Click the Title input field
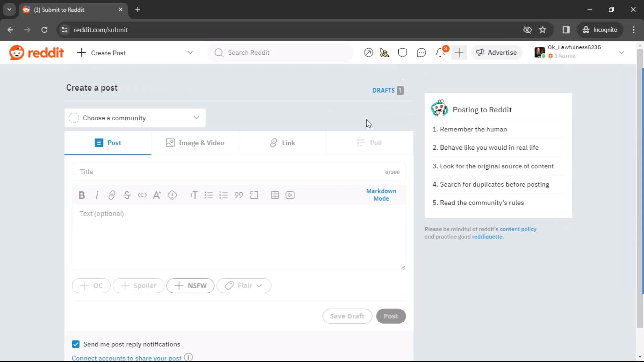This screenshot has width=644, height=362. coord(239,172)
